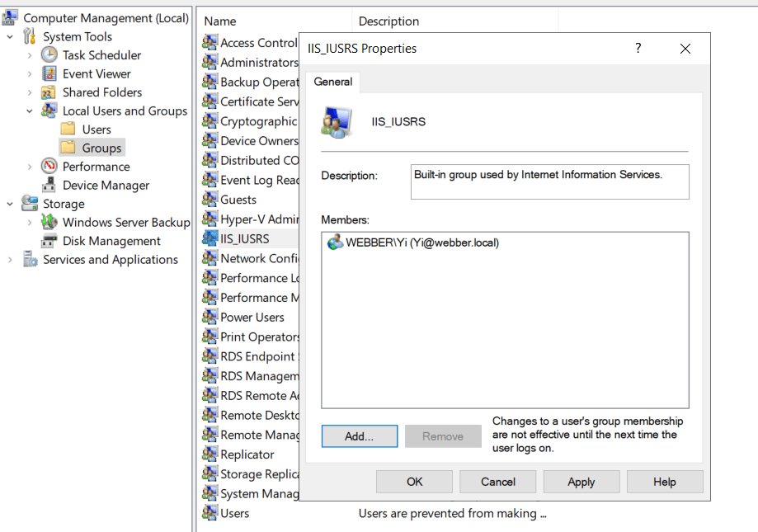Viewport: 758px width, 532px height.
Task: Click the Windows Server Backup icon
Action: pos(49,223)
